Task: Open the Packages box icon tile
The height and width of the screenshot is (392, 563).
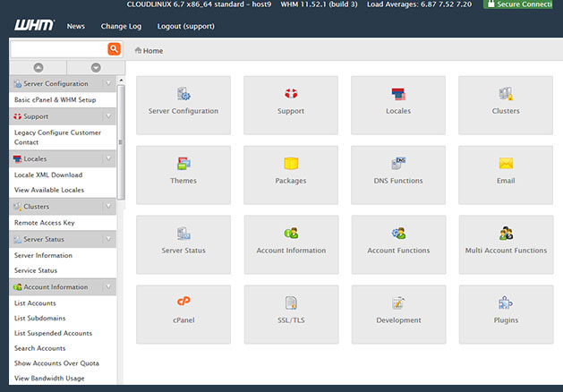Action: pyautogui.click(x=291, y=169)
